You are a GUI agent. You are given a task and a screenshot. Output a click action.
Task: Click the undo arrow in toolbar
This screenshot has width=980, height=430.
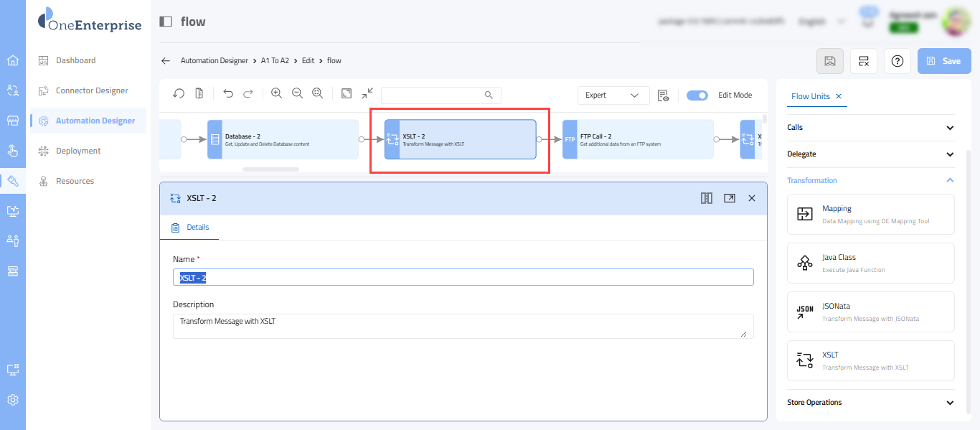pos(228,94)
